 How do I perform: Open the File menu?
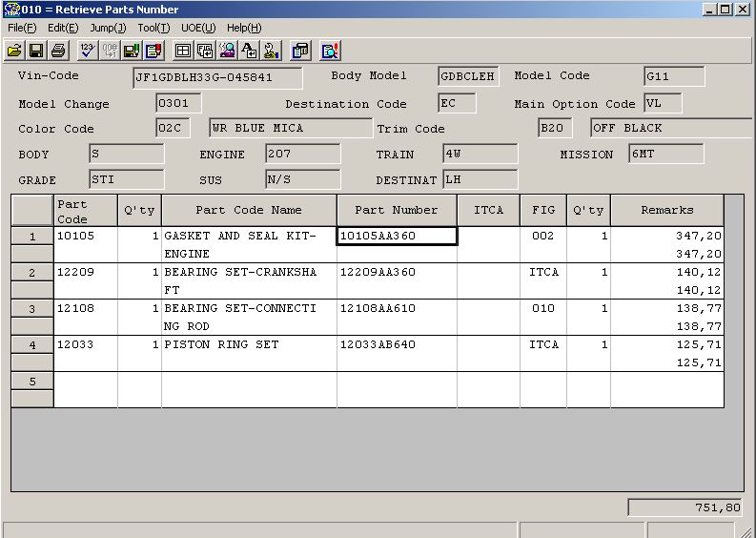pos(21,28)
